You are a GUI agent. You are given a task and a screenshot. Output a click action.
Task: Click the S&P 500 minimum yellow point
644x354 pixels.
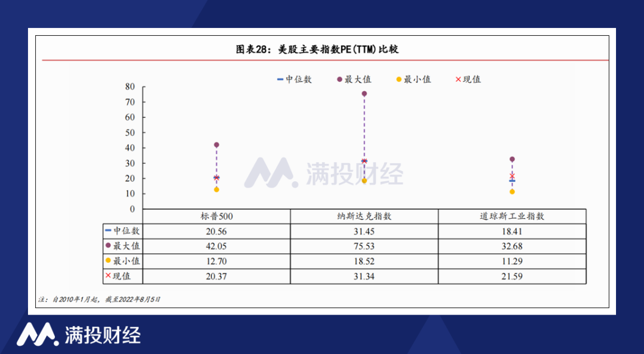216,190
